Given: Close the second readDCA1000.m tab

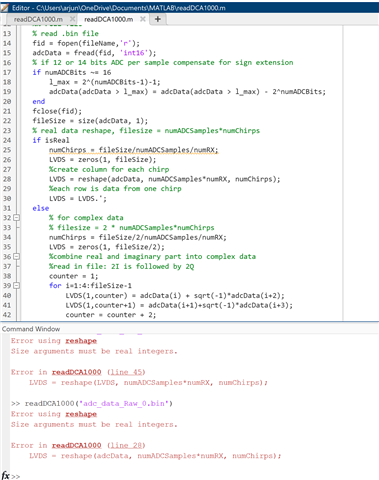Looking at the screenshot, I should (x=143, y=19).
